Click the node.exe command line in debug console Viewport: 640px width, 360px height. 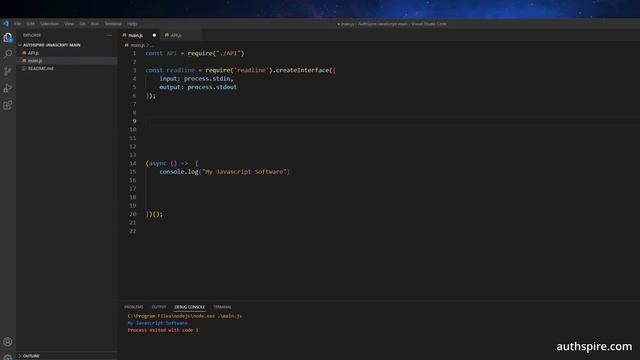tap(184, 316)
